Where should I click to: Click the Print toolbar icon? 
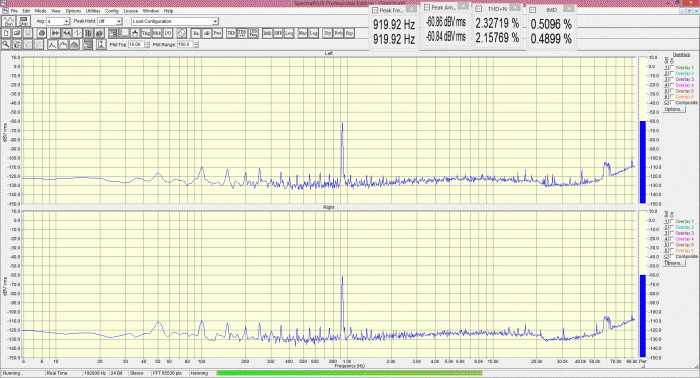coord(42,33)
